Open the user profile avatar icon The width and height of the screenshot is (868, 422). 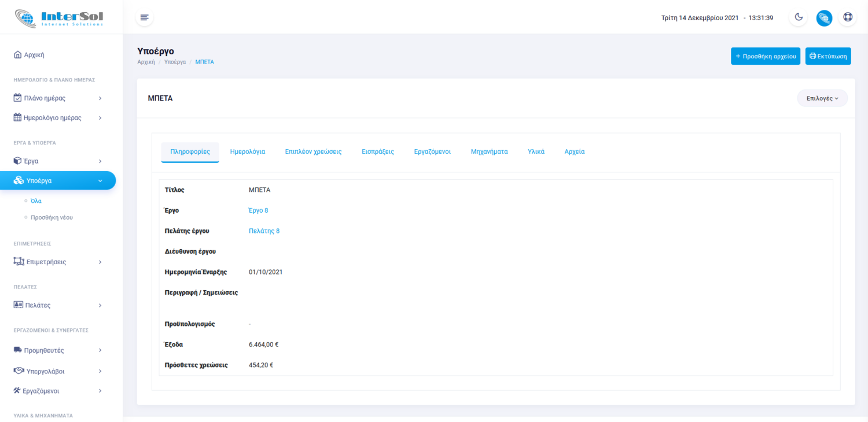824,18
